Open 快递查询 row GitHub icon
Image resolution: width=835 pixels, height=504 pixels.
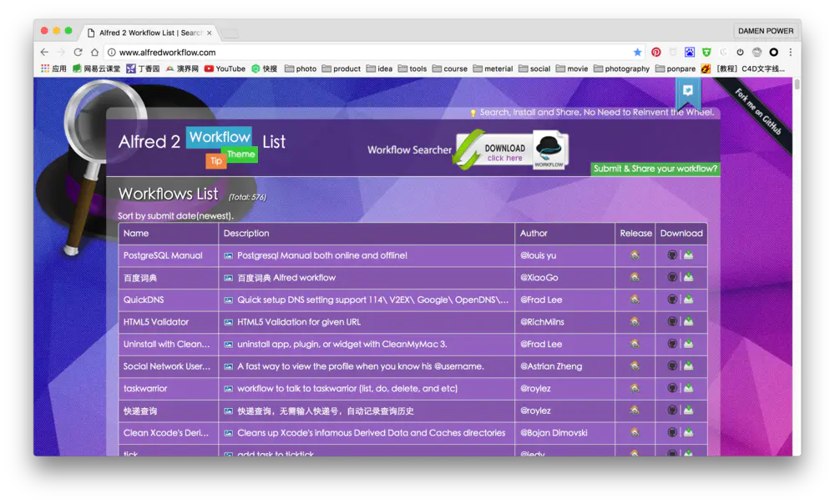[672, 411]
